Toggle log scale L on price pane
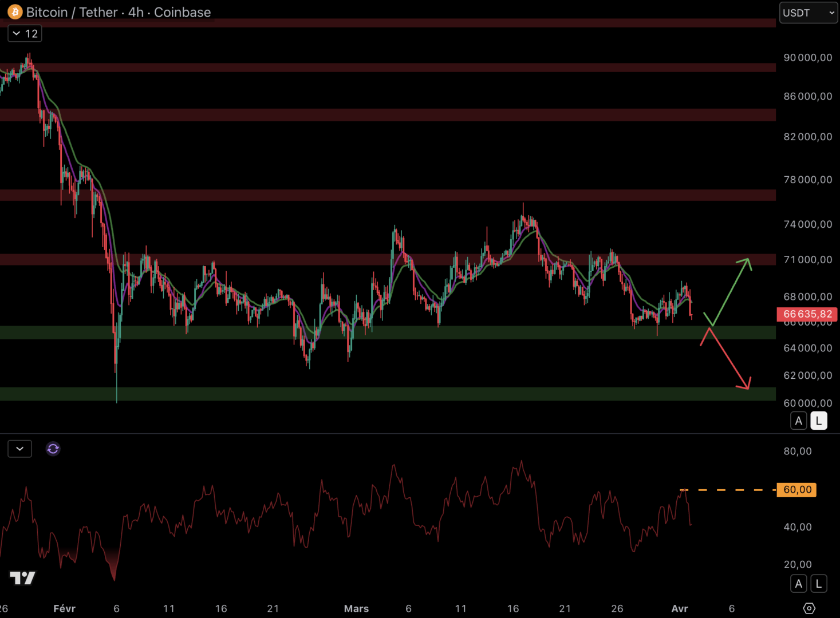 [819, 421]
